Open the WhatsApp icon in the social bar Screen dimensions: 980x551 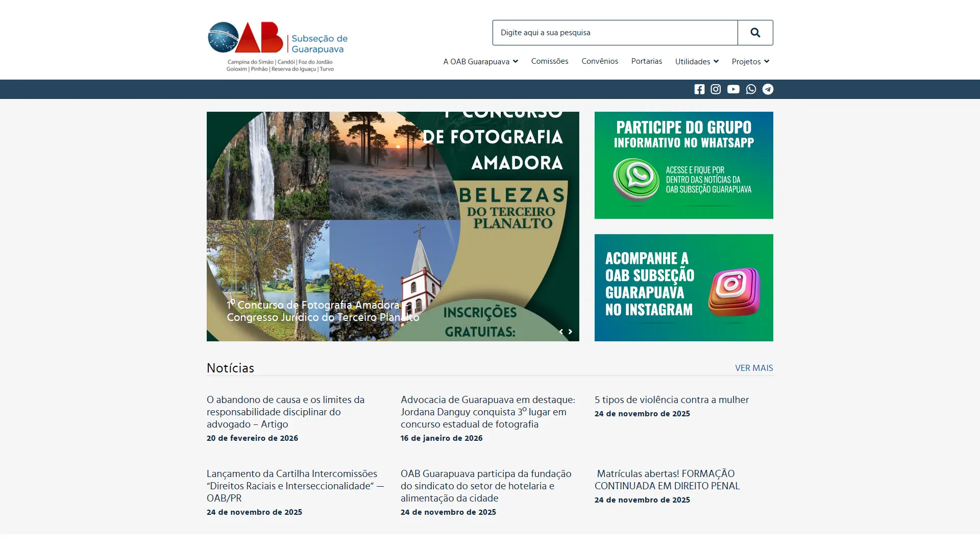pos(751,89)
